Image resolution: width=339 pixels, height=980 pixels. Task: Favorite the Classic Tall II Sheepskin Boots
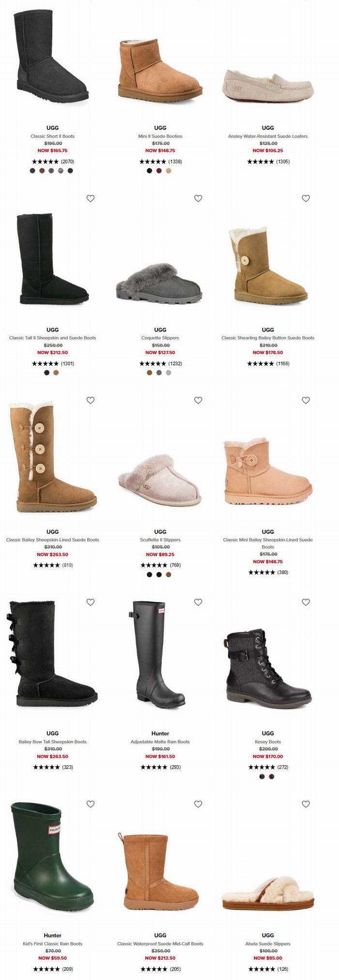click(x=91, y=198)
